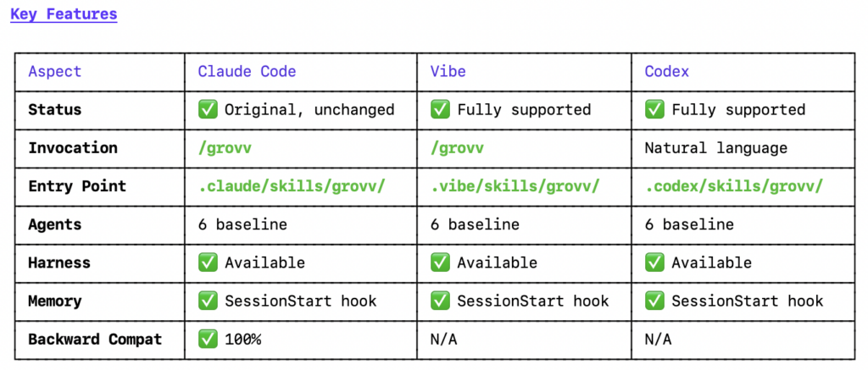Click the Vibe Harness Available checkmark

pyautogui.click(x=440, y=262)
